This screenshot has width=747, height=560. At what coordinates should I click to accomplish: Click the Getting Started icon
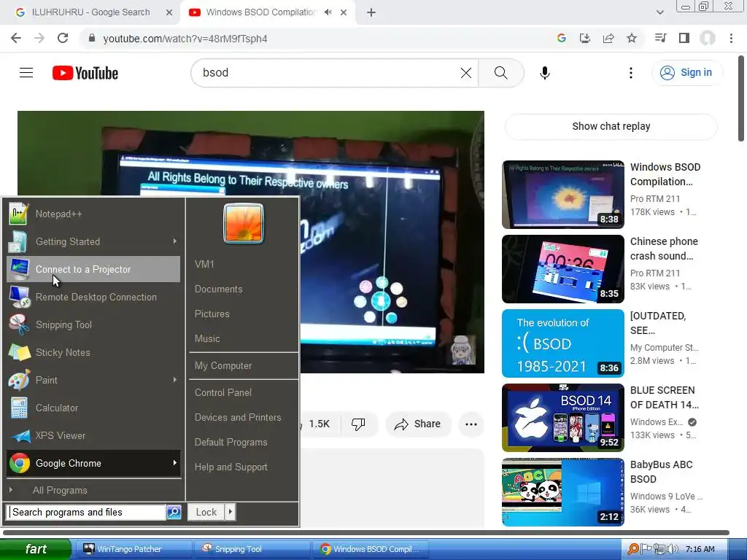coord(18,241)
